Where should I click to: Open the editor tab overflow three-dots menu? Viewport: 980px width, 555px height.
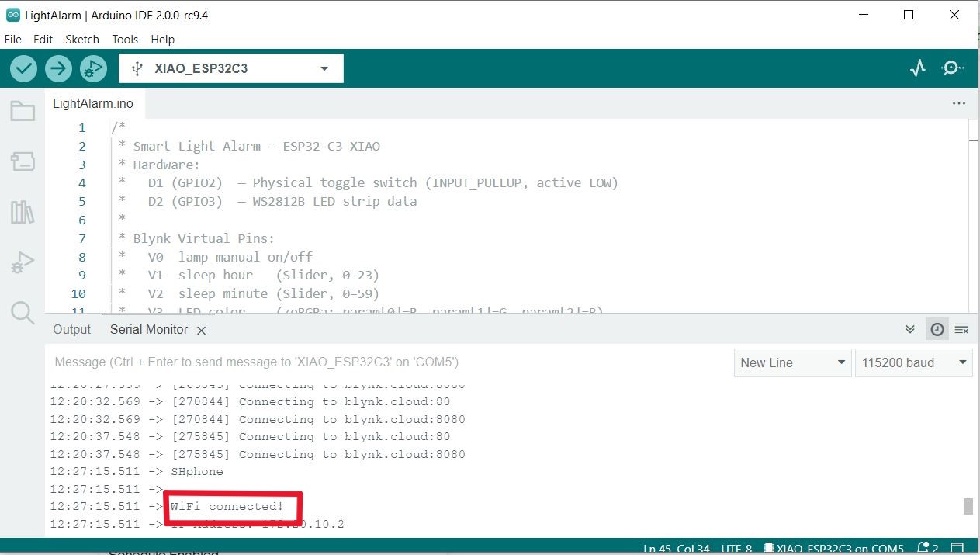959,103
